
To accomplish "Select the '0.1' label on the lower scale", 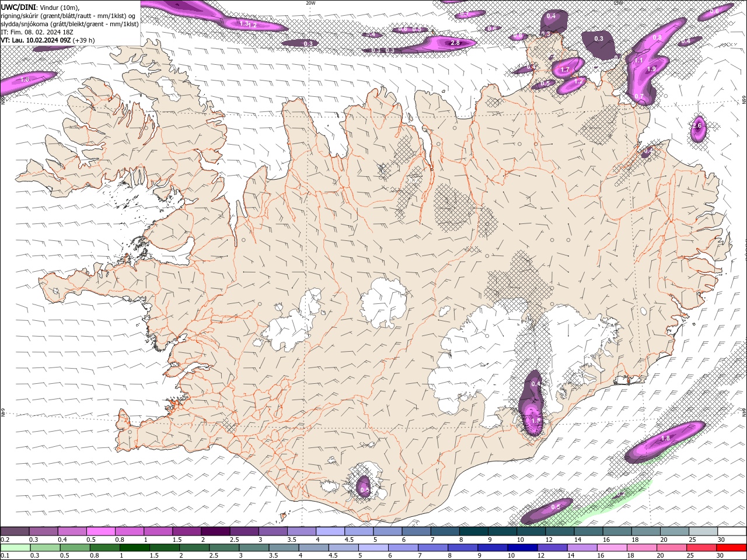I will coord(5,555).
